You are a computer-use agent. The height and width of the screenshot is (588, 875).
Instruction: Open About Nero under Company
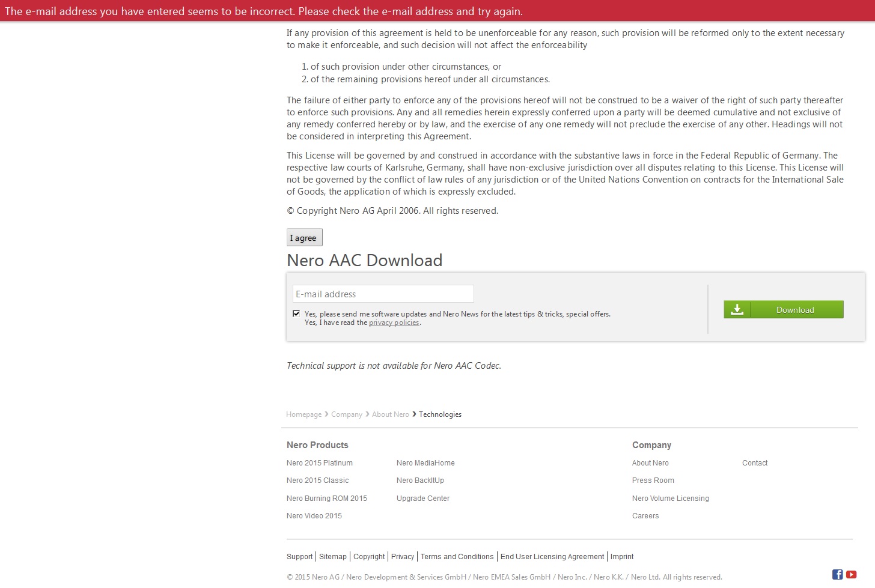point(650,463)
